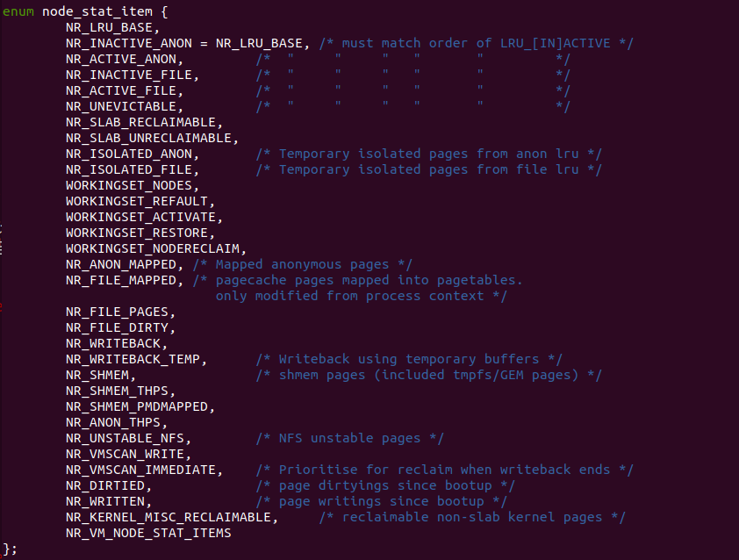This screenshot has width=739, height=560.
Task: Click the NR_KERNEL_MISC_RECLAIMABLE identifier
Action: click(x=172, y=517)
